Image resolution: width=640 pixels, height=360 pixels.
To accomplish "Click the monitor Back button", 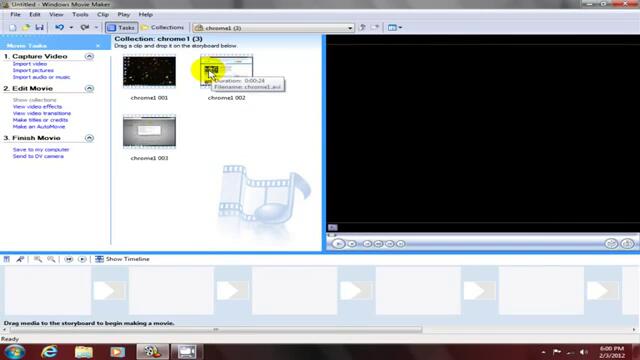I will pyautogui.click(x=367, y=244).
